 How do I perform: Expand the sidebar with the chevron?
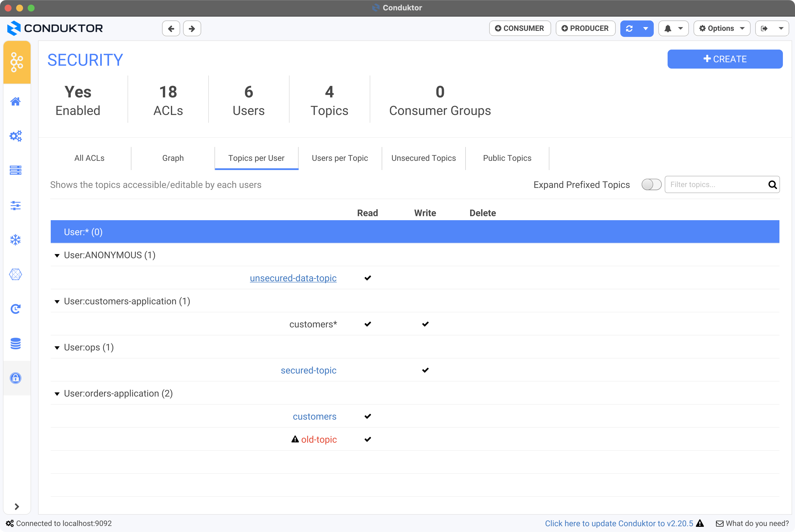(x=17, y=507)
